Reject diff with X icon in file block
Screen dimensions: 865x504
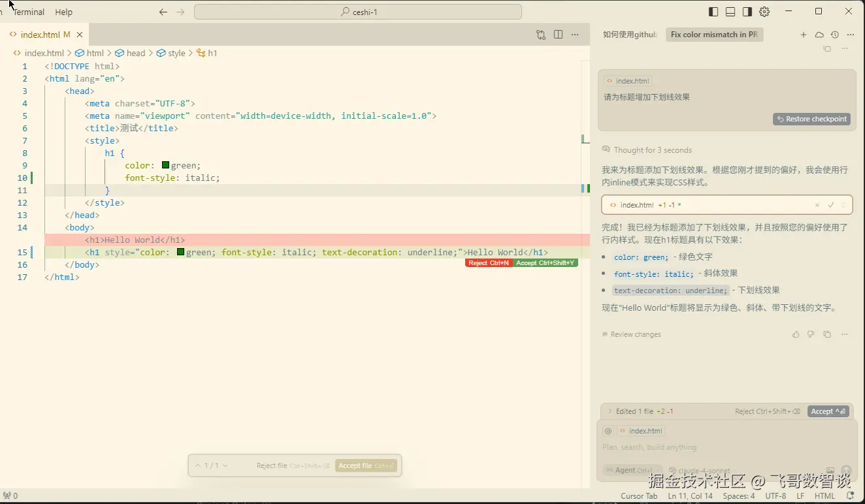pos(817,205)
